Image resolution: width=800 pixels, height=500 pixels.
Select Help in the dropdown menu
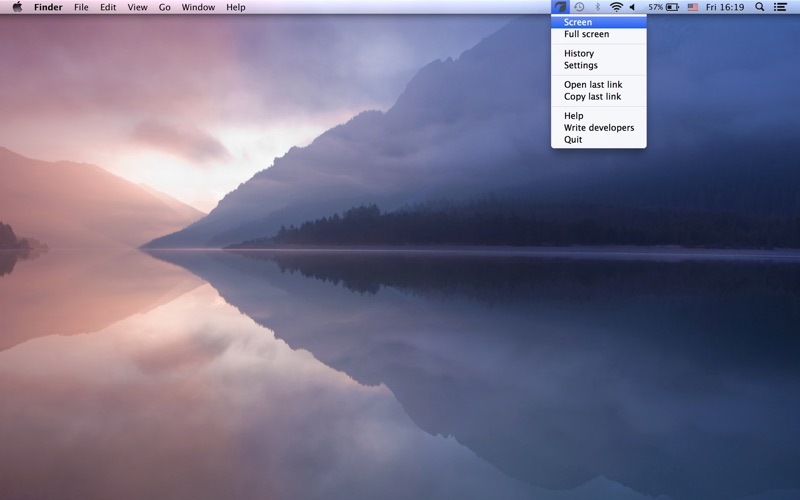tap(598, 116)
